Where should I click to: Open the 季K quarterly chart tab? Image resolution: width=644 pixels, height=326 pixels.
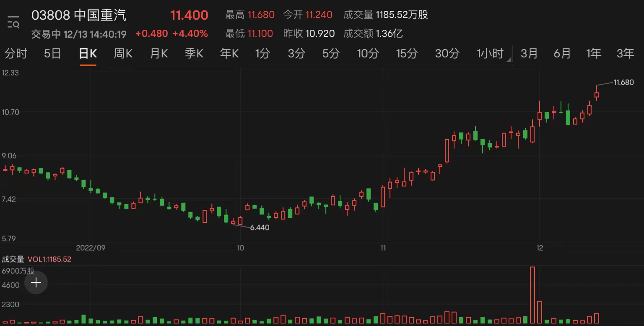[194, 54]
